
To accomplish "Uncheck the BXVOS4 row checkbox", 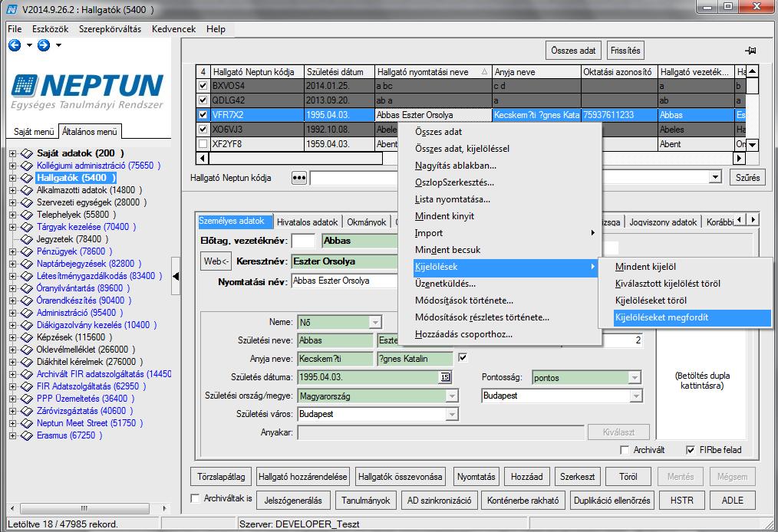I will [203, 86].
